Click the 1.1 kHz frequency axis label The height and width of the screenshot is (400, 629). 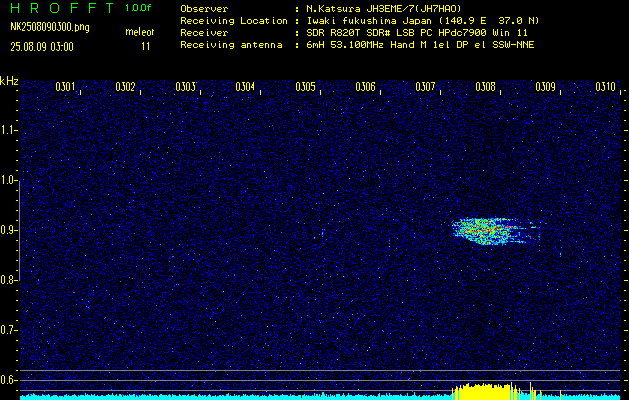pos(9,130)
